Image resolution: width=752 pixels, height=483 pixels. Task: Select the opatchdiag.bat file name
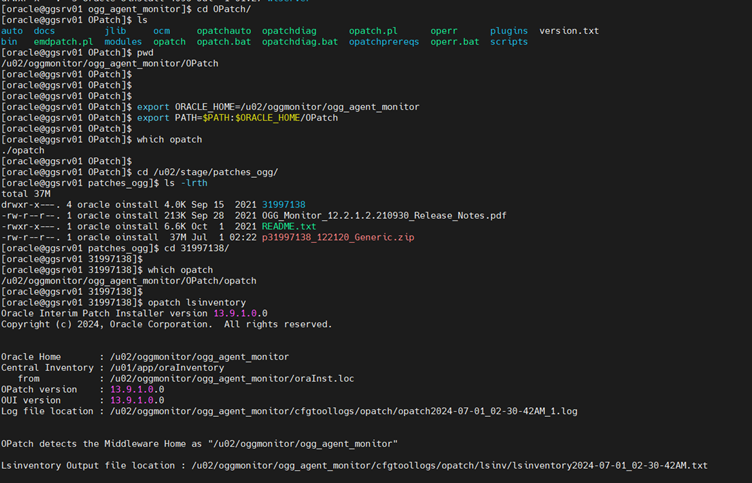click(x=300, y=42)
